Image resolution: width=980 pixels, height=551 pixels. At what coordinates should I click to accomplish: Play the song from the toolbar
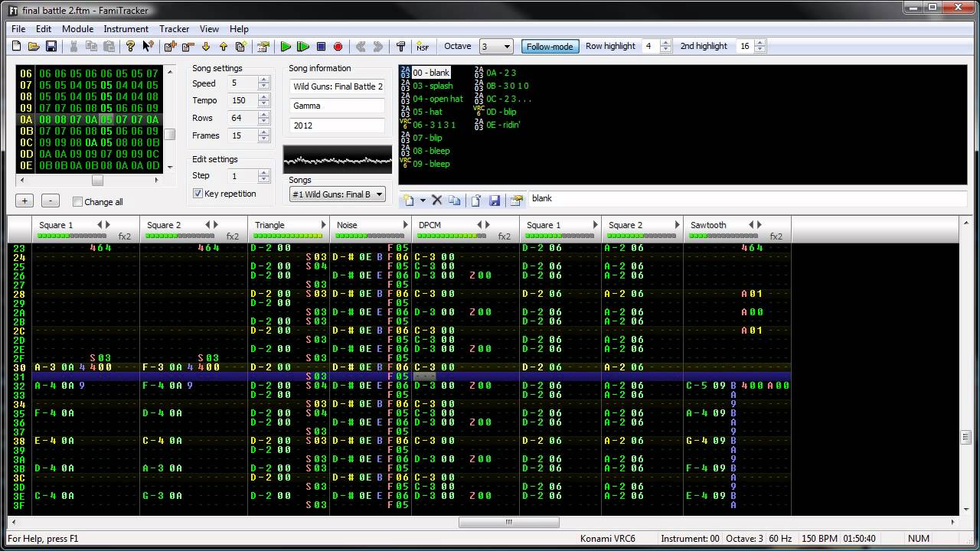[x=286, y=47]
